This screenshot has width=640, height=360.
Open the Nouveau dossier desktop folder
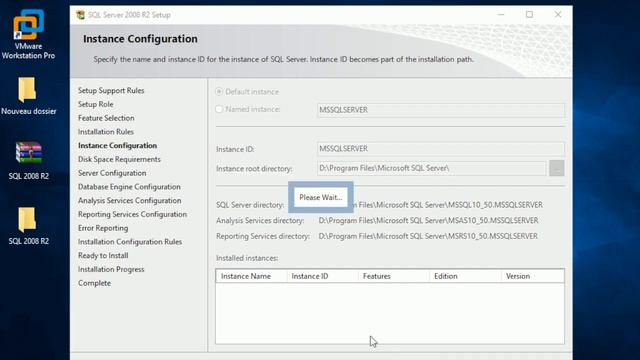28,96
